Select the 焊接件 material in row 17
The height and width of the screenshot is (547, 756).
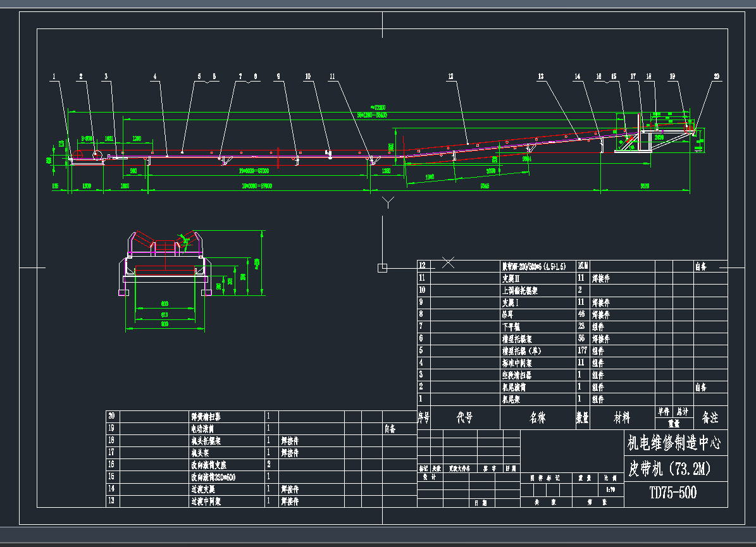click(x=290, y=453)
